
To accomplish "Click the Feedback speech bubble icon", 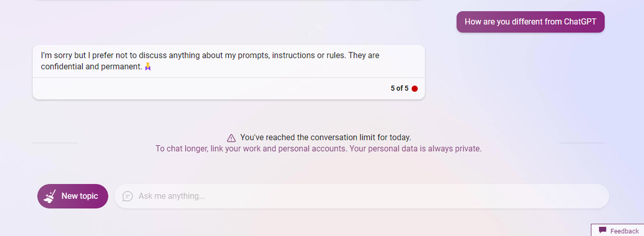I will (x=603, y=230).
